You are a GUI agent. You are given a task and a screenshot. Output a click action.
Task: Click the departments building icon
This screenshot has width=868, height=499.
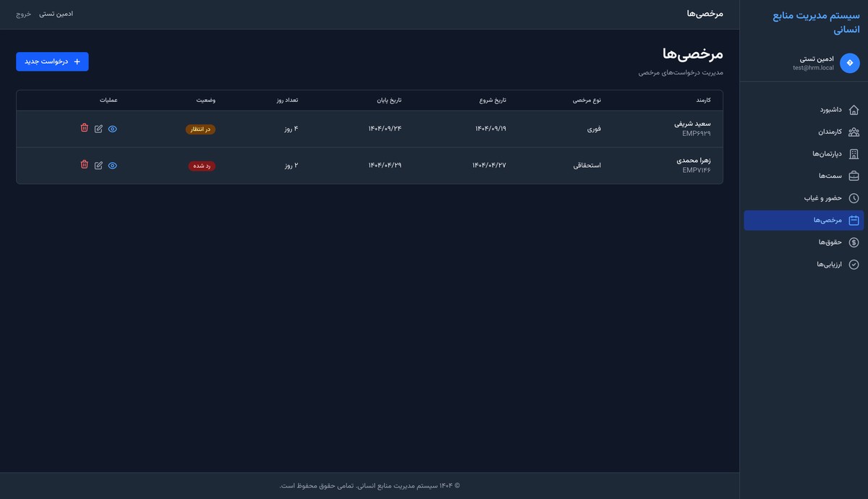pyautogui.click(x=854, y=154)
